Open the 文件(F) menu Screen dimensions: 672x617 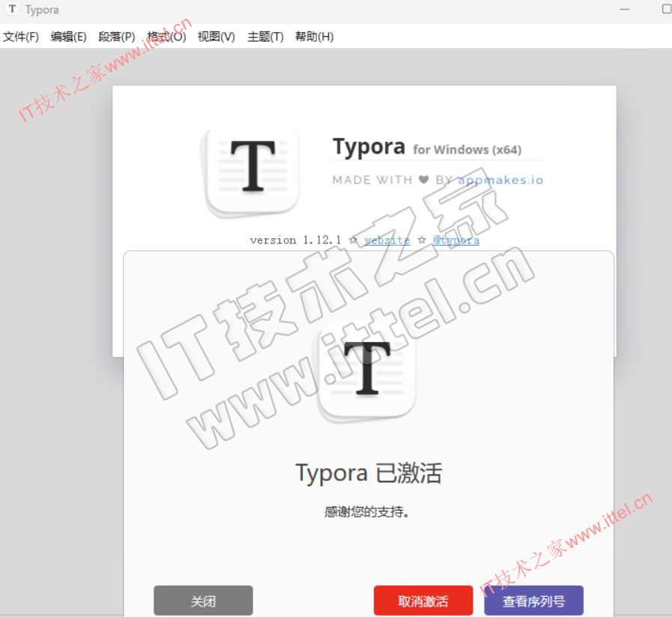click(x=21, y=37)
